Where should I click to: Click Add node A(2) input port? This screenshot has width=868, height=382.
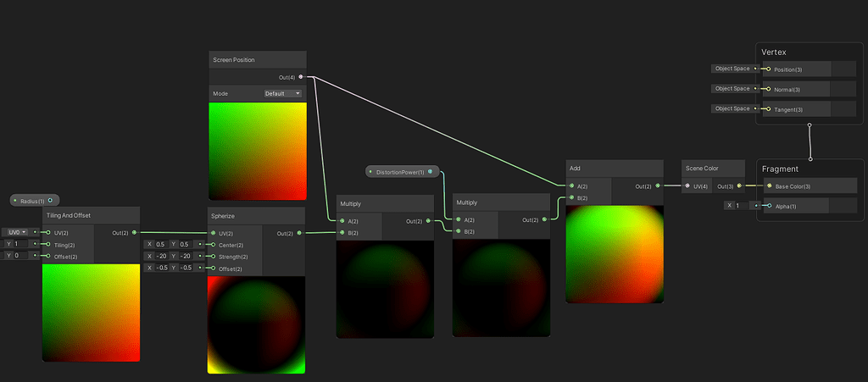[x=570, y=186]
